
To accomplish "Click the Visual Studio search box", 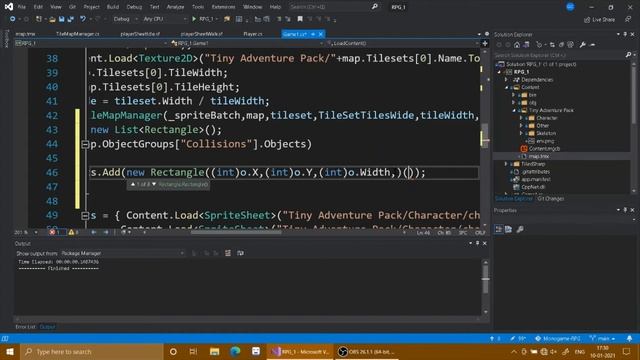I will point(333,7).
